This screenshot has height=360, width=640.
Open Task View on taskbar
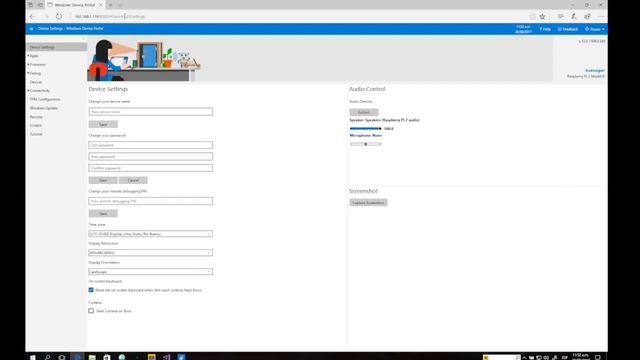point(62,357)
